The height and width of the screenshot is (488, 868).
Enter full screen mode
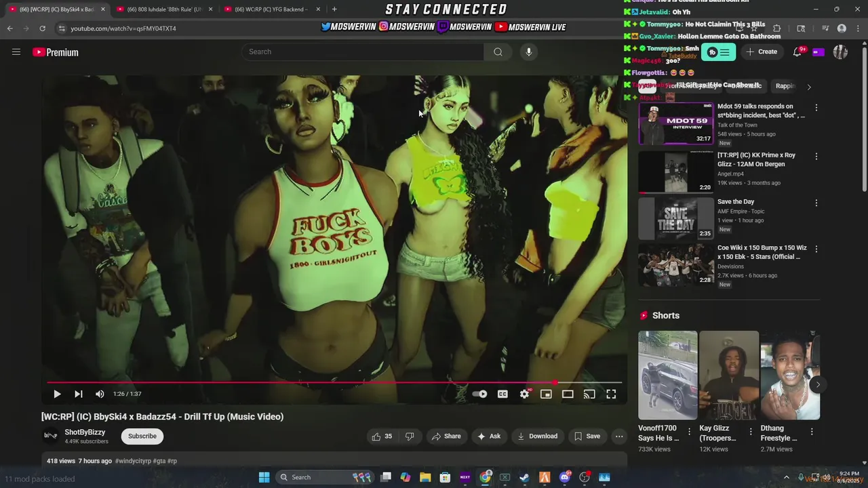[611, 394]
